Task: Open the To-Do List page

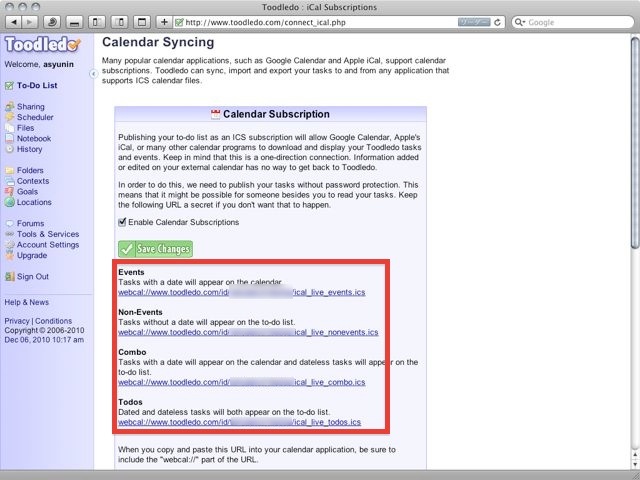Action: click(x=37, y=86)
